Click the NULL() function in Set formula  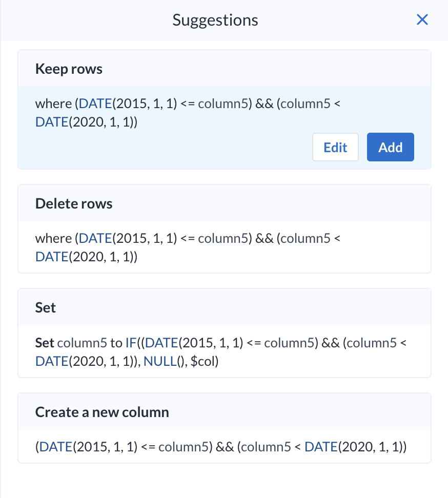coord(158,361)
